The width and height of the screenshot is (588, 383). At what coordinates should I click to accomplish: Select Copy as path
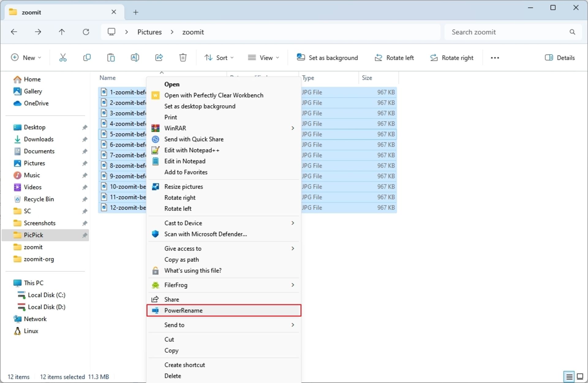tap(224, 259)
